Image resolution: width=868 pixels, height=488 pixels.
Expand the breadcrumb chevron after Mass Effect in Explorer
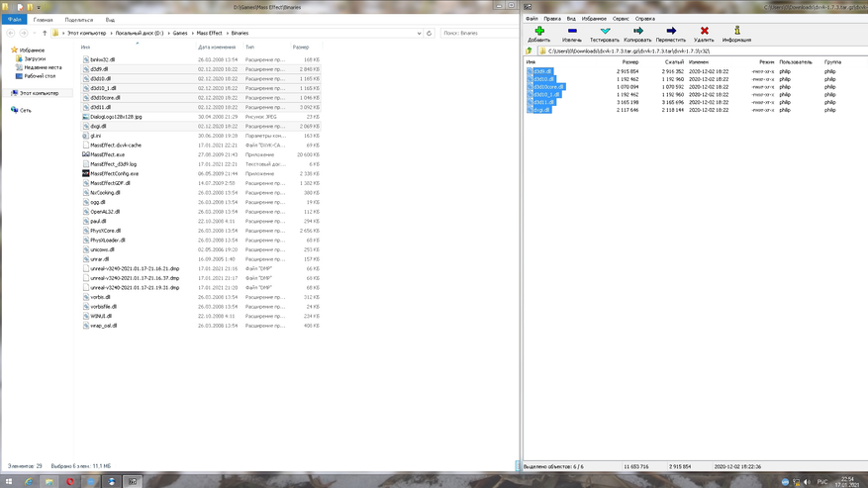(227, 34)
